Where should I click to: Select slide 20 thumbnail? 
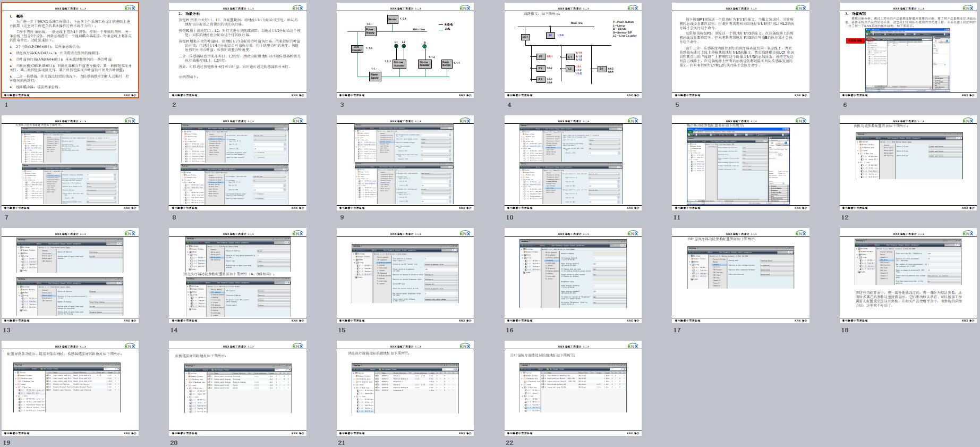pos(237,389)
